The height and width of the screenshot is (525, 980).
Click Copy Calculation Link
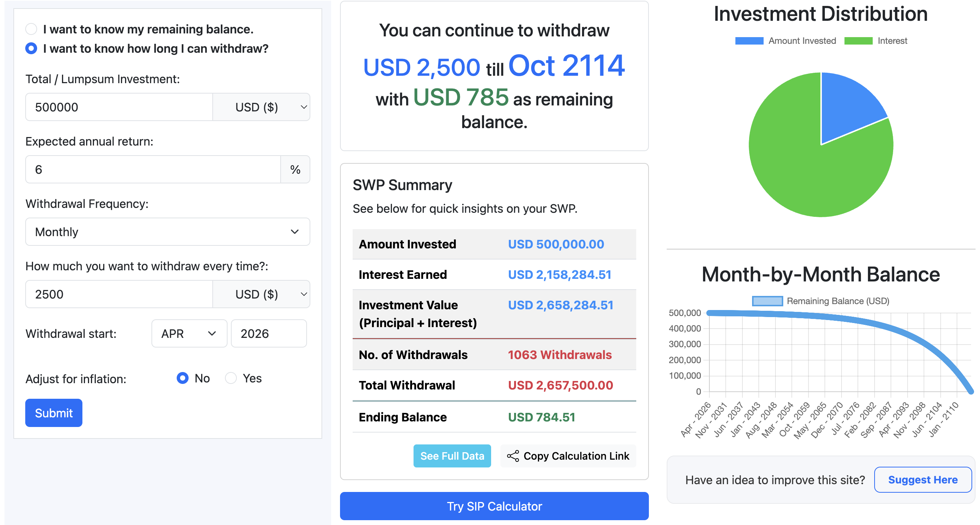coord(568,456)
